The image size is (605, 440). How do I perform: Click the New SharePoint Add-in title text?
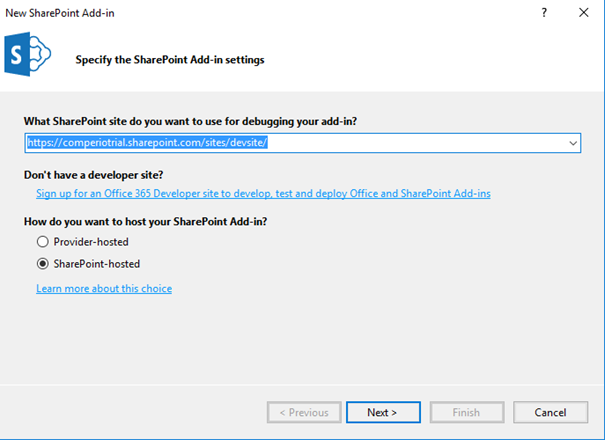(60, 13)
